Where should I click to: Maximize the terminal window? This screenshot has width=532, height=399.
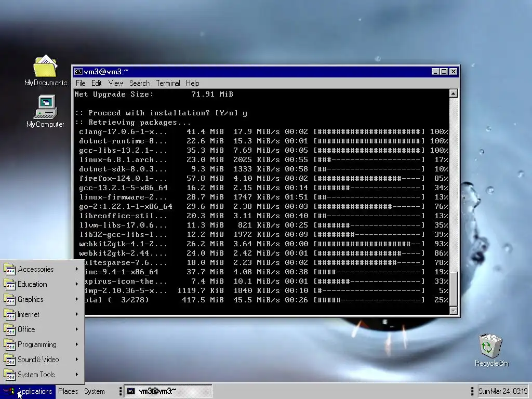pos(444,72)
